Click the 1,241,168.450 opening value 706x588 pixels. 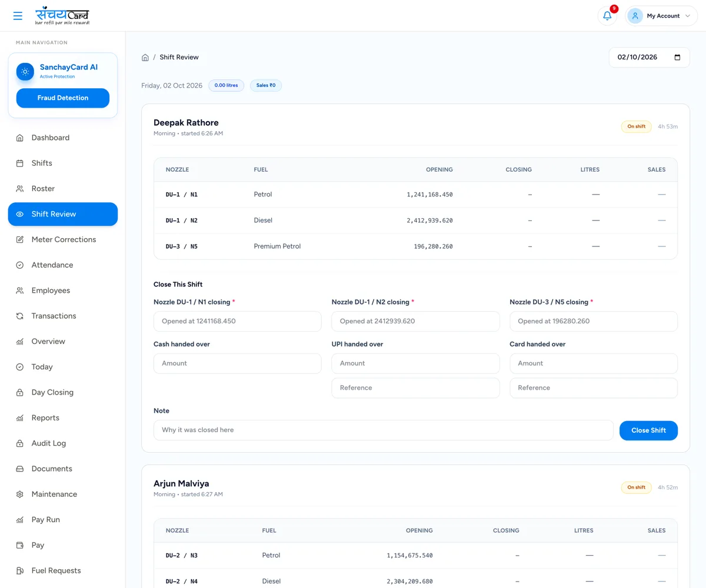tap(429, 195)
